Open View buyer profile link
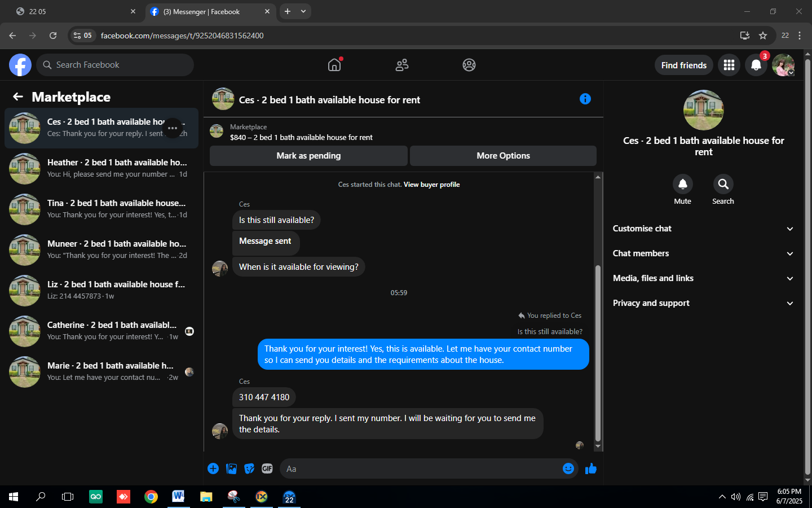 431,185
